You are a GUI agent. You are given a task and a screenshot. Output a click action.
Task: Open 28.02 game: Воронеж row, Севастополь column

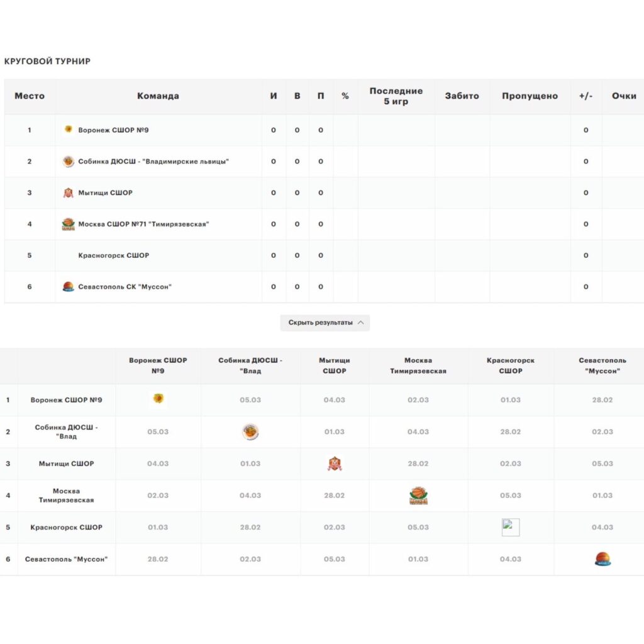[602, 400]
